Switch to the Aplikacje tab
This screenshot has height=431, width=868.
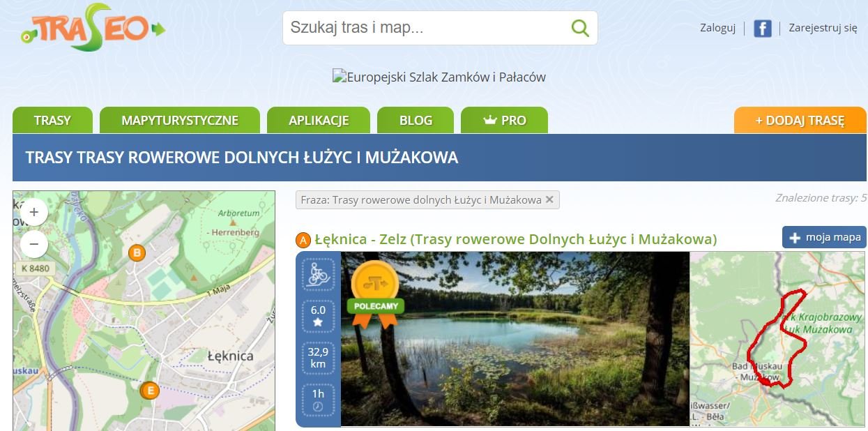[x=319, y=120]
